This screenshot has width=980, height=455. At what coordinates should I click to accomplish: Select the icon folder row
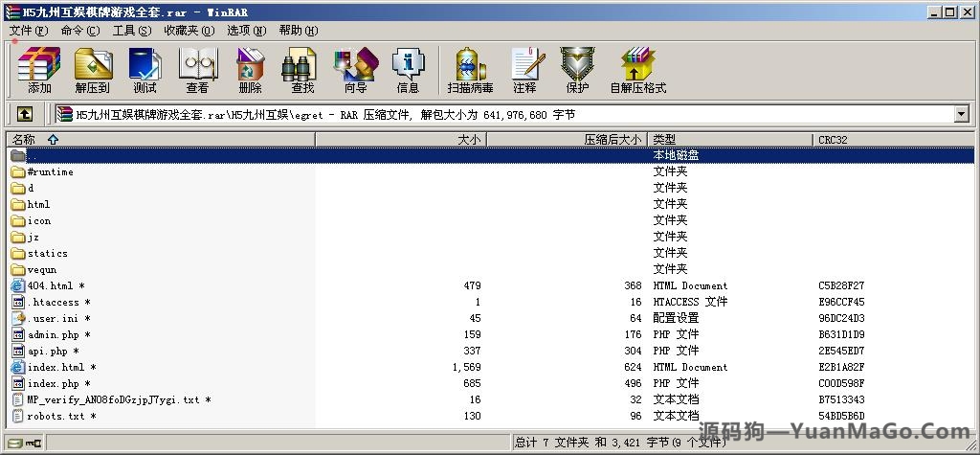pos(490,220)
